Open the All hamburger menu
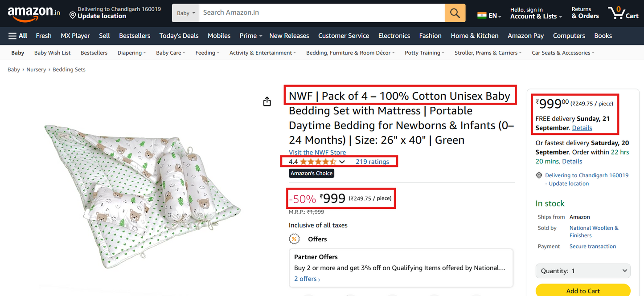644x296 pixels. [18, 36]
